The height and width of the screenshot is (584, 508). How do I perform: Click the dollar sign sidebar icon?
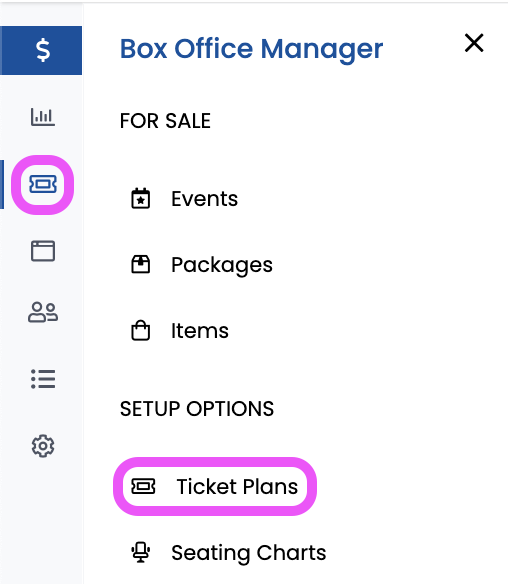click(41, 50)
